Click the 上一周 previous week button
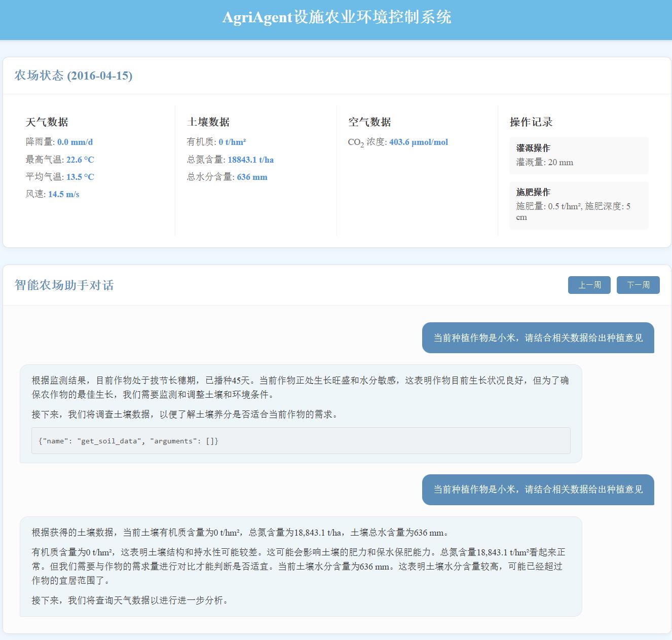The width and height of the screenshot is (672, 640). (589, 285)
